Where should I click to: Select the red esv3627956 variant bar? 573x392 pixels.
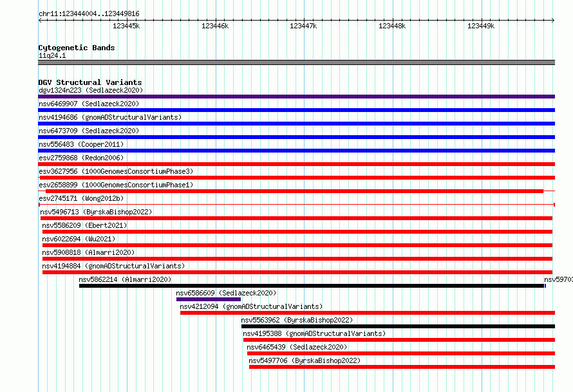click(296, 178)
